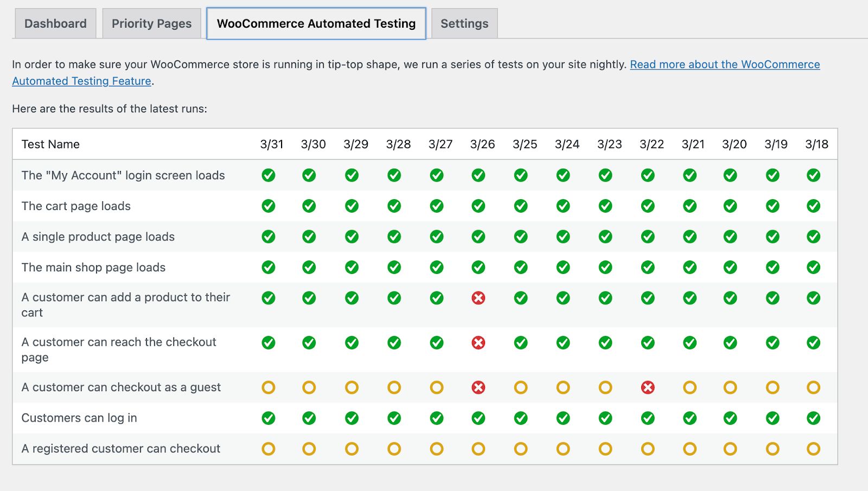Click the main shop page checkmark for 3/29
The width and height of the screenshot is (868, 491).
coord(352,267)
